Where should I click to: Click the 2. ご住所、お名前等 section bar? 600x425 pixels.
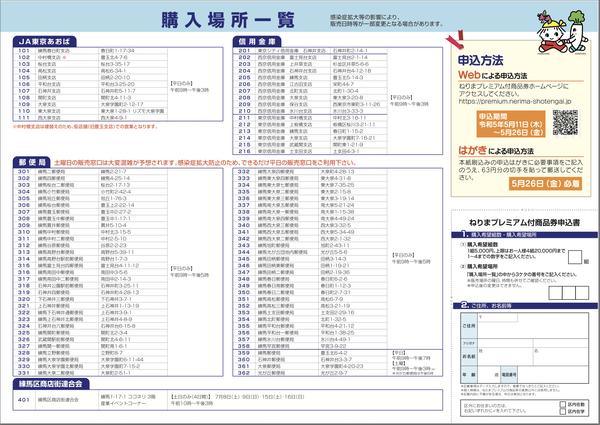coord(525,305)
